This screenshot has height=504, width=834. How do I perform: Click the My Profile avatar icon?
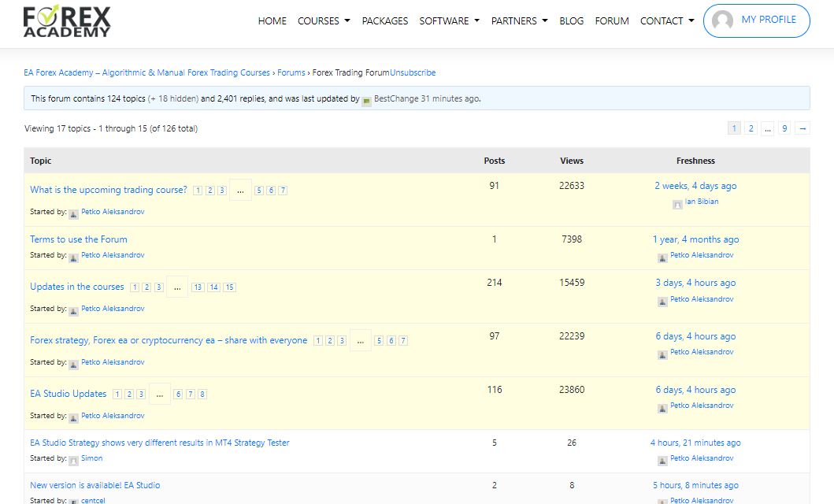click(722, 21)
